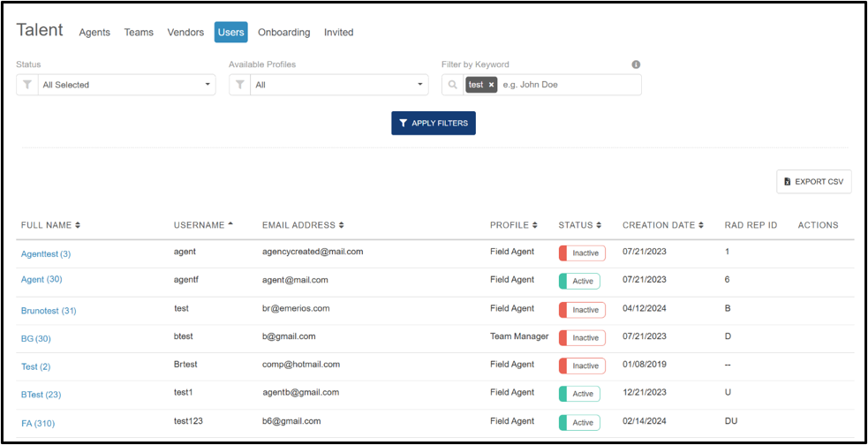Sort table by Email Address column
This screenshot has height=445, width=868.
pyautogui.click(x=303, y=225)
